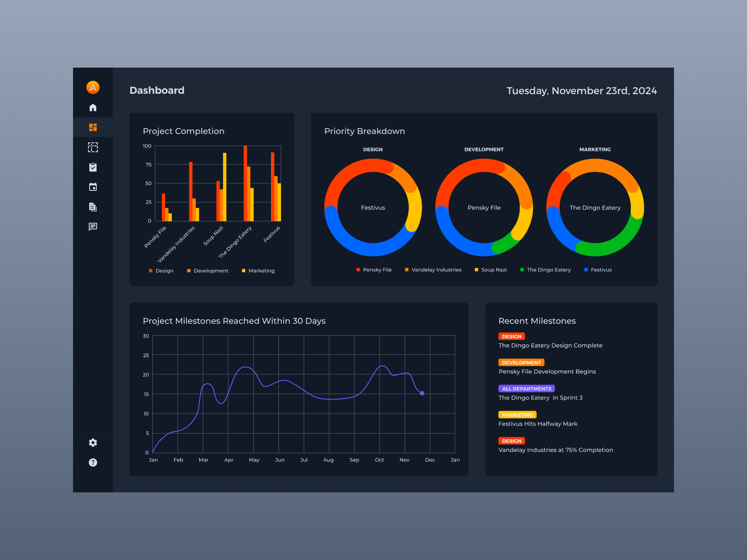Toggle the Design series in Project Completion legend
Image resolution: width=747 pixels, height=560 pixels.
pyautogui.click(x=161, y=270)
